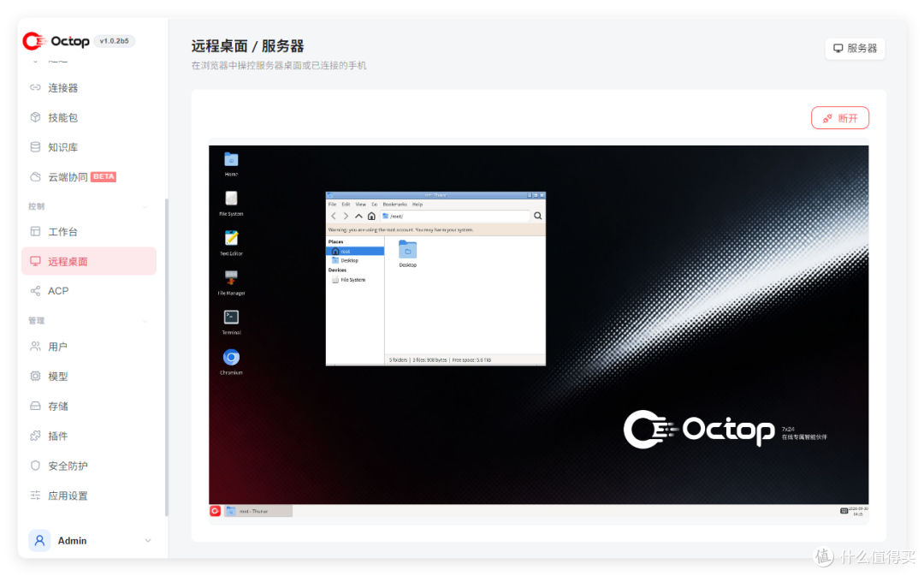This screenshot has height=576, width=924.
Task: Open 云端协同 BETA page
Action: tap(88, 177)
